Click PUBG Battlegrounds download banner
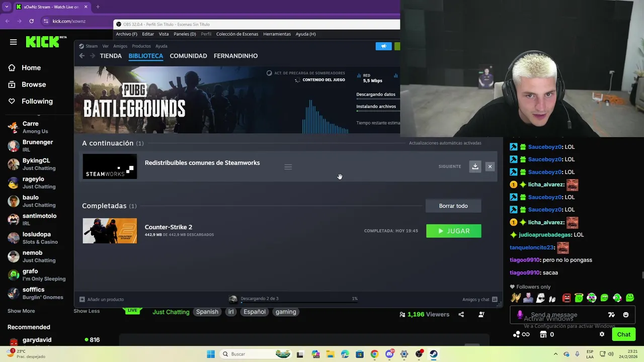Viewport: 644px width, 362px height. 237,100
